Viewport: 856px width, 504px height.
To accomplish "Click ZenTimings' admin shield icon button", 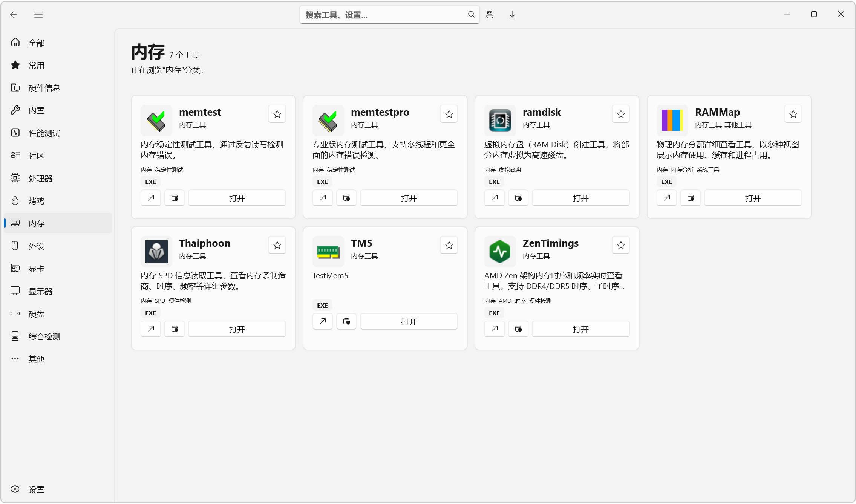I will [x=518, y=329].
